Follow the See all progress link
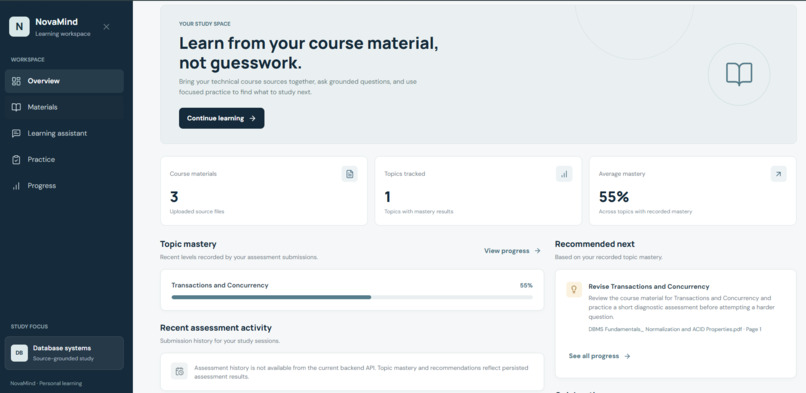The width and height of the screenshot is (806, 393). [599, 356]
